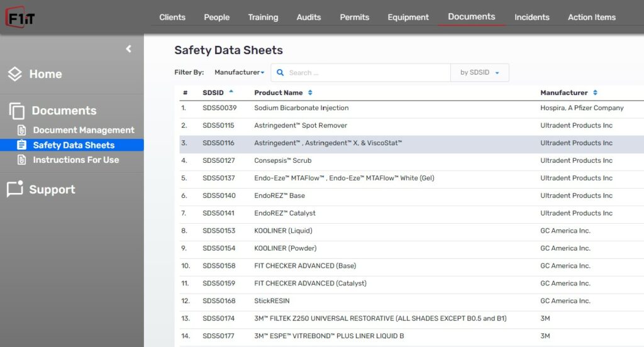Click the F1iT logo
This screenshot has height=347, width=644.
(x=20, y=17)
